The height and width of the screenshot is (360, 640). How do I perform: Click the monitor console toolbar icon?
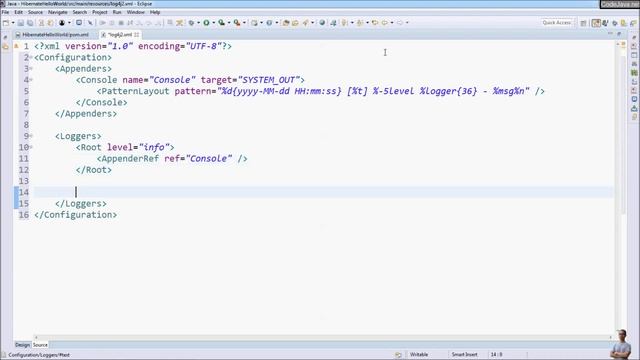tap(79, 23)
